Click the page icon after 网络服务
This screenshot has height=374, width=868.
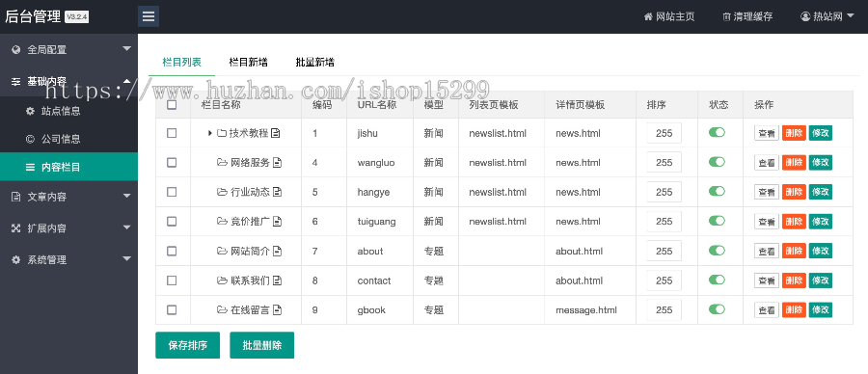(x=278, y=162)
